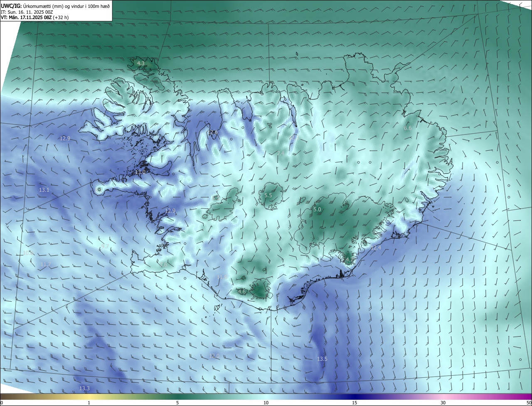This screenshot has height=406, width=532.
Task: Click the IT: Sun. 16. 11. 2025 00Z line
Action: 27,12
